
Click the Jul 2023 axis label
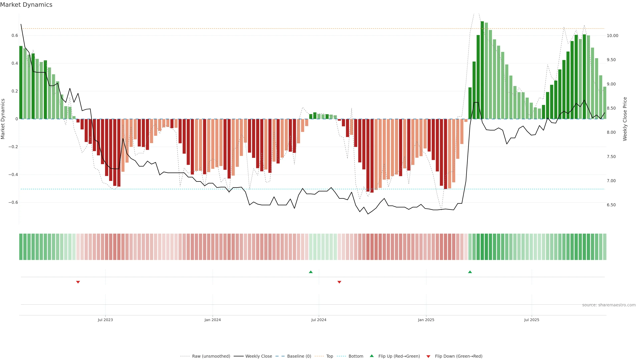105,320
